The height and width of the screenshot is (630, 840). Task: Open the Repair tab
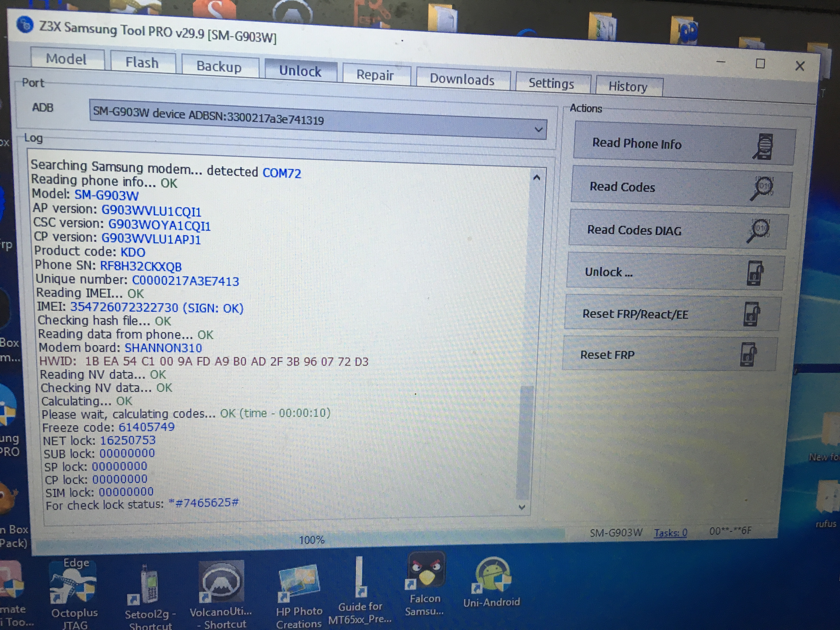point(376,74)
